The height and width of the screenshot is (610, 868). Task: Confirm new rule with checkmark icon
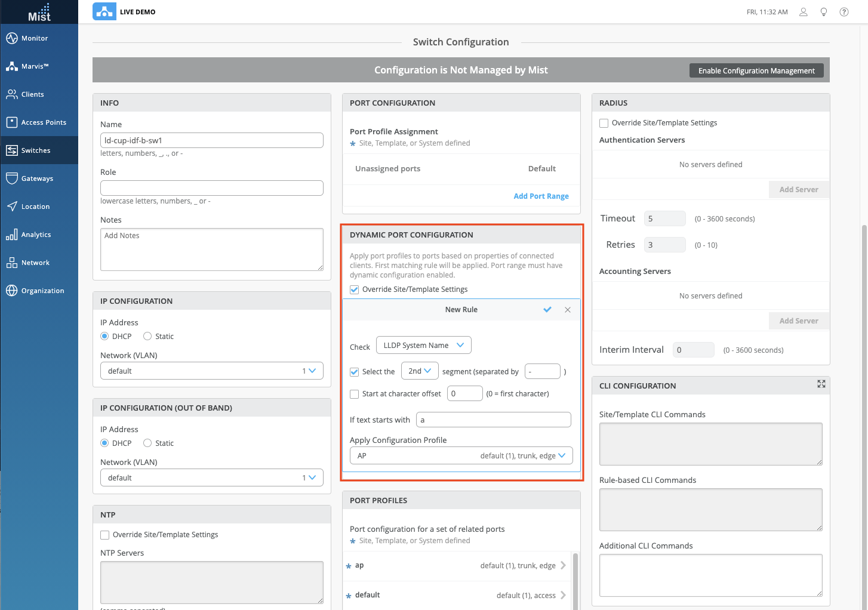pyautogui.click(x=547, y=310)
